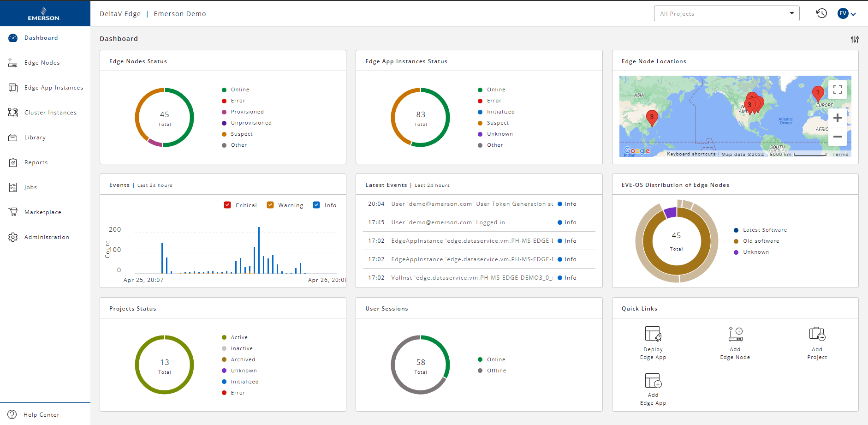
Task: Open the Edge Nodes section in sidebar
Action: point(42,62)
